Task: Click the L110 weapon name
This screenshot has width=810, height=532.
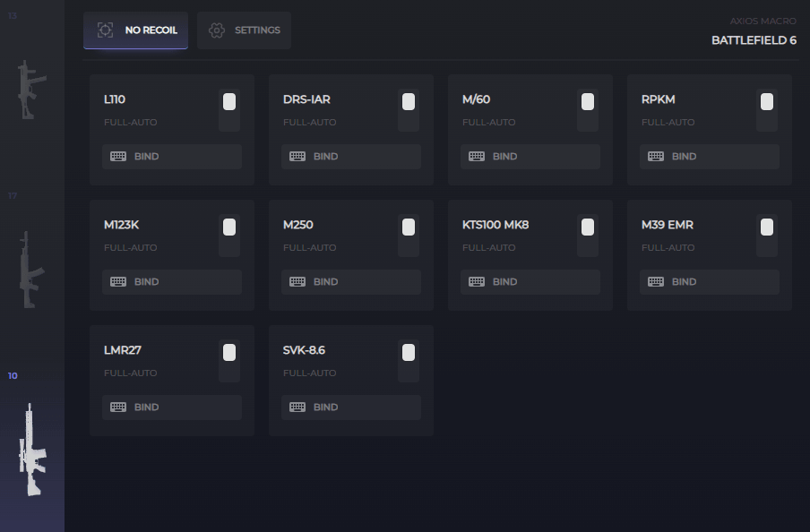Action: click(x=115, y=99)
